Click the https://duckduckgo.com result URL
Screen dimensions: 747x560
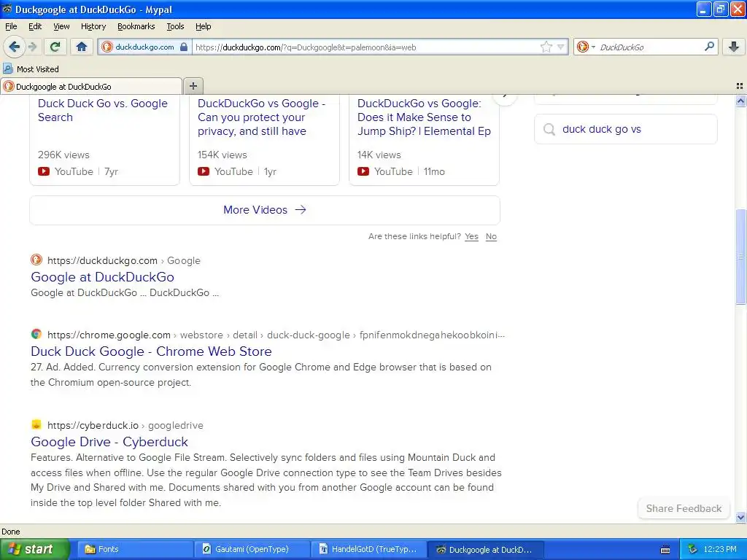click(102, 260)
